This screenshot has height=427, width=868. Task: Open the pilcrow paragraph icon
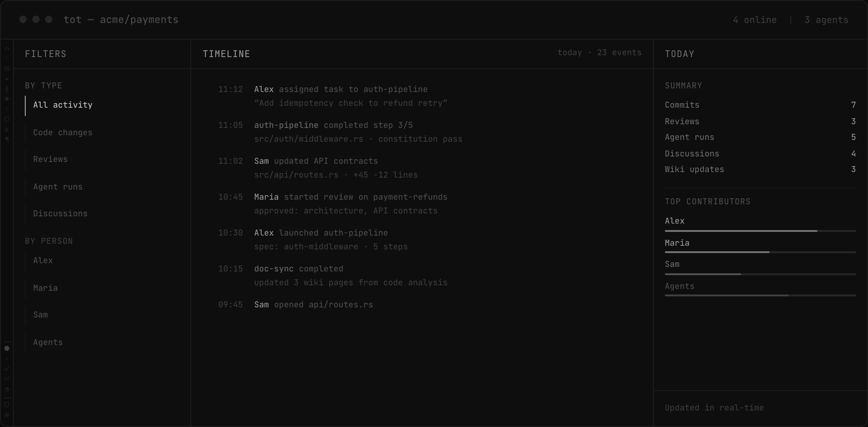pos(7,139)
